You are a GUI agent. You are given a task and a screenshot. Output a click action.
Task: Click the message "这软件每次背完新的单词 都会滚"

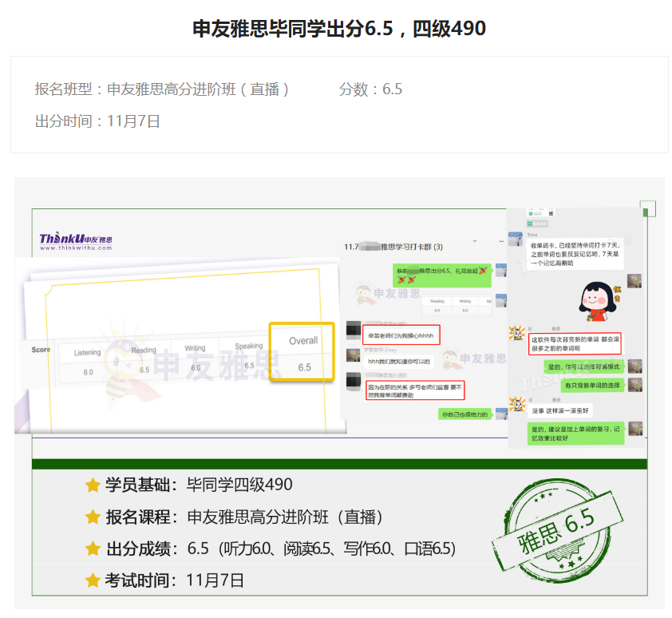(575, 343)
